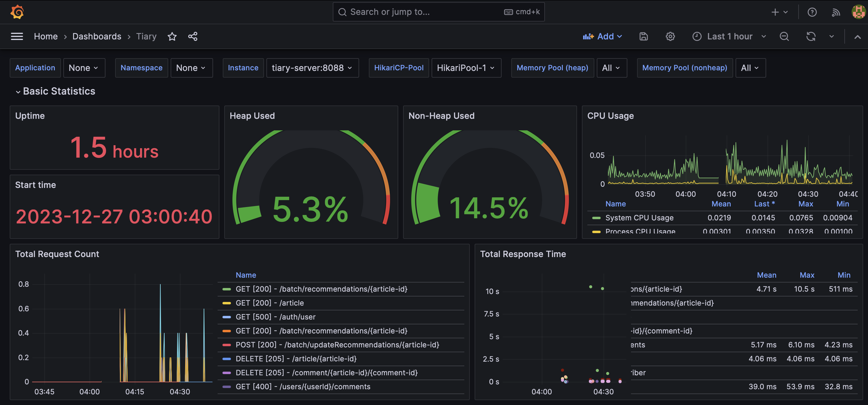Zoom out the time range
This screenshot has height=405, width=868.
784,36
